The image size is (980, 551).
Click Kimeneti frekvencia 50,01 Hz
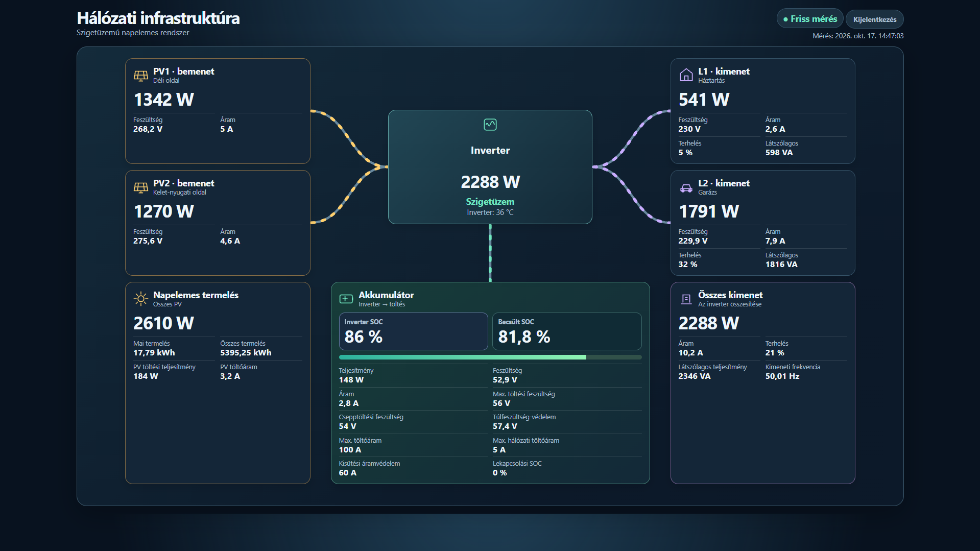(x=782, y=376)
